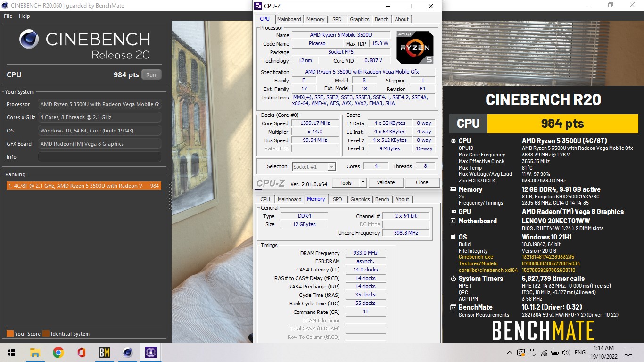Select Memory tab in lower CPU-Z
644x362 pixels.
316,199
